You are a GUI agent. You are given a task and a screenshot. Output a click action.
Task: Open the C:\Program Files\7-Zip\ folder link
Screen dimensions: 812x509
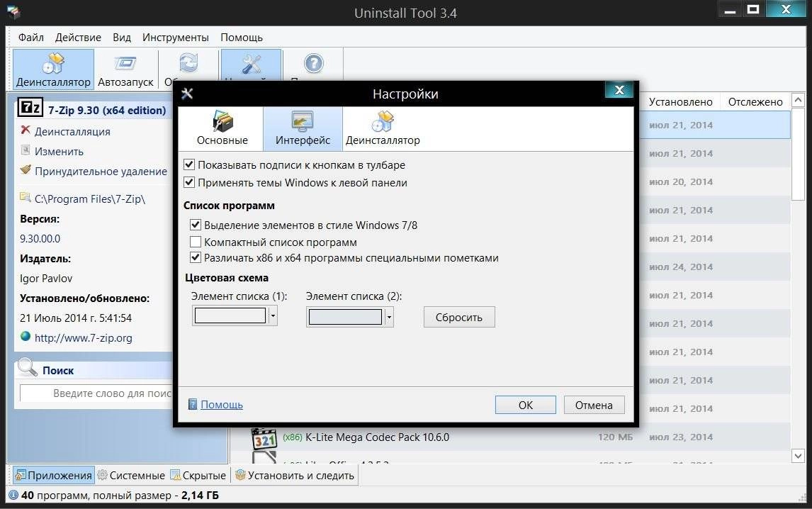pyautogui.click(x=90, y=199)
